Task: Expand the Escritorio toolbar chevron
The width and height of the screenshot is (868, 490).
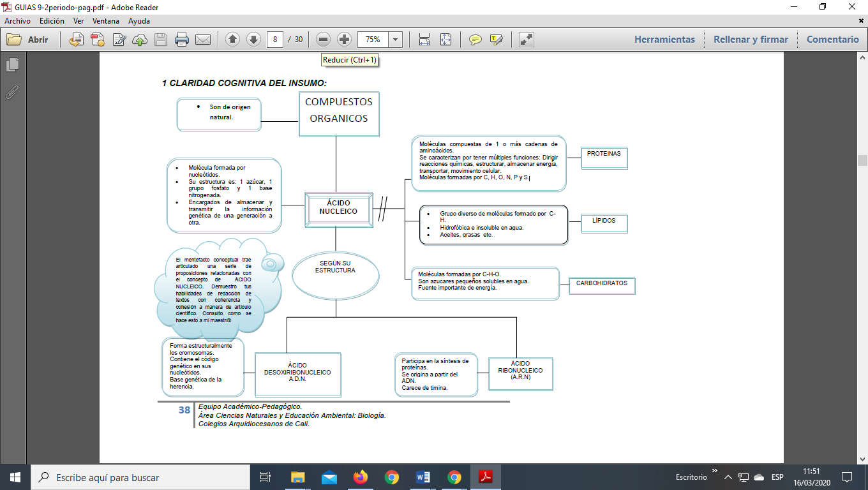Action: (715, 470)
